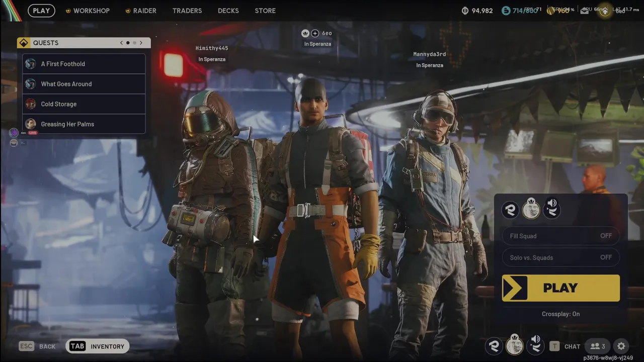The height and width of the screenshot is (362, 644).
Task: Click the 6eo player name label
Action: coord(327,33)
